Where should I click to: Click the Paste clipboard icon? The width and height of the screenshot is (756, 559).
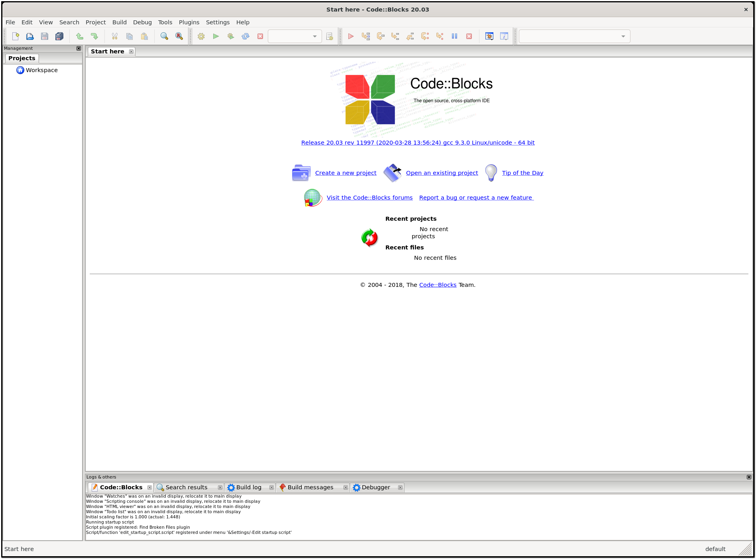[x=144, y=36]
